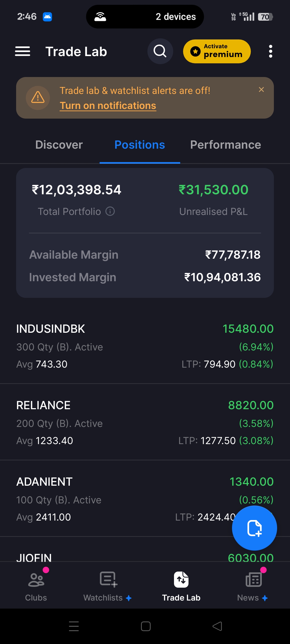Select the Positions tab

coord(140,145)
